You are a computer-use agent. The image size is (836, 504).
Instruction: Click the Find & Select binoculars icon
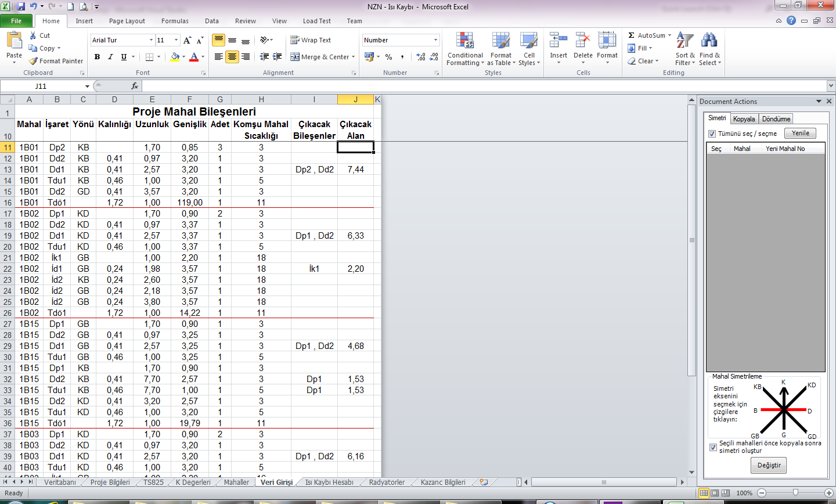(709, 41)
